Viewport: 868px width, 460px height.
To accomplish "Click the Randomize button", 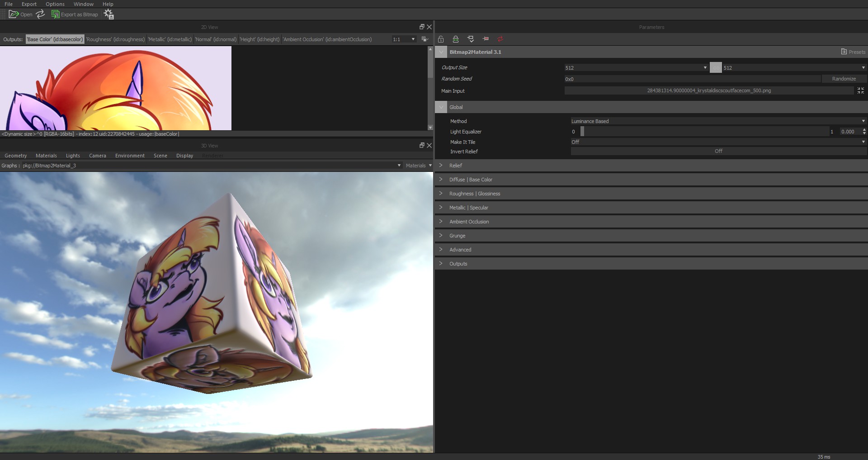I will click(844, 79).
